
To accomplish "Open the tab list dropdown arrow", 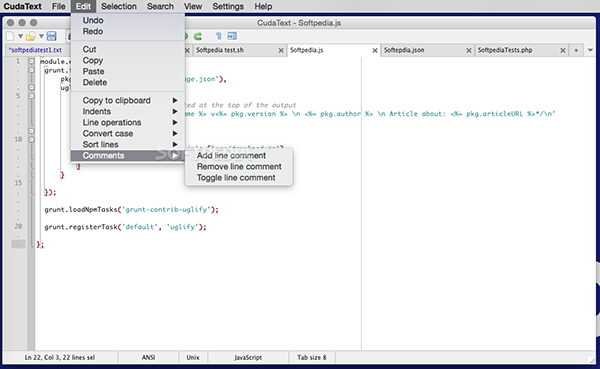I will point(590,51).
